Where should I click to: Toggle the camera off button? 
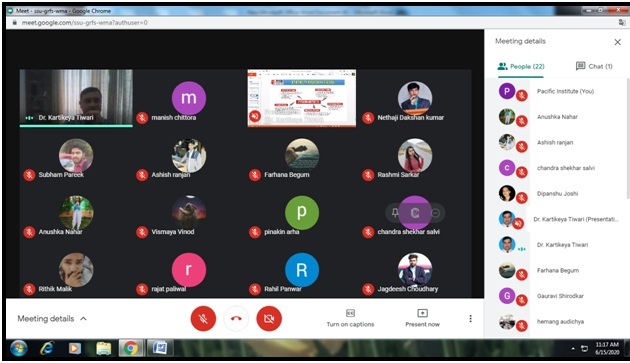point(269,318)
